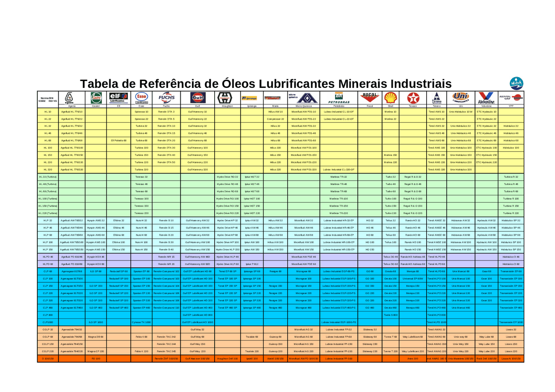The image size is (555, 392).
Task: Click the Tirreno logo
Action: pyautogui.click(x=437, y=98)
